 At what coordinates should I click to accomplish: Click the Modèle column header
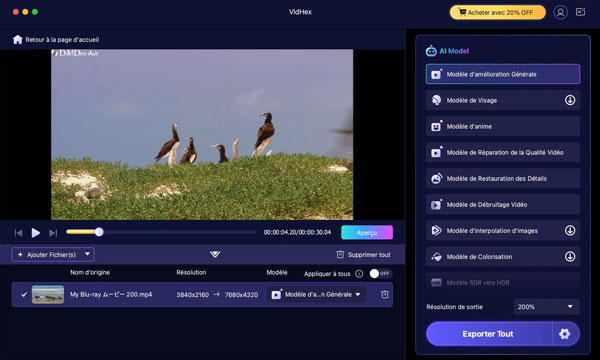click(277, 272)
